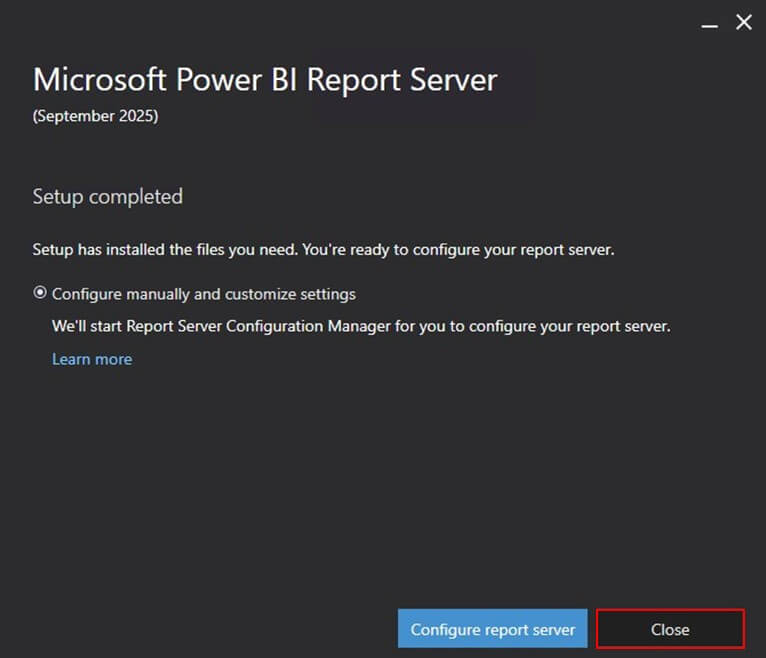The height and width of the screenshot is (658, 766).
Task: Minimize the Power BI setup window
Action: 709,23
